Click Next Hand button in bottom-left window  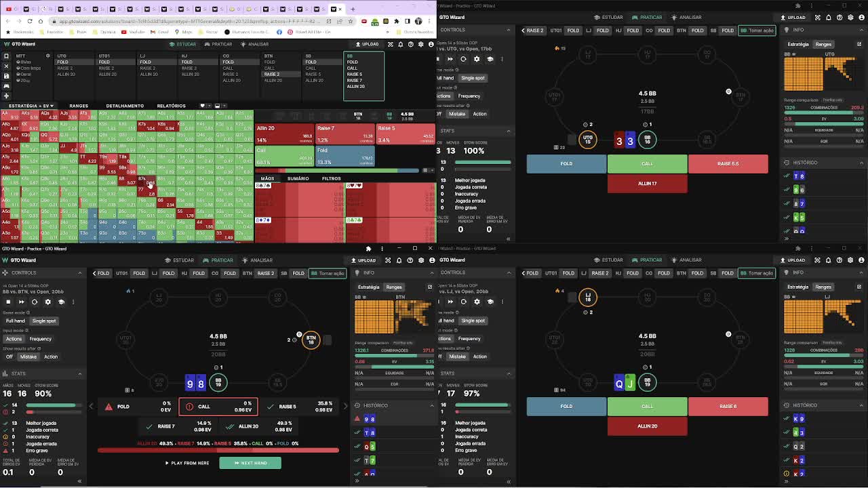(x=250, y=463)
